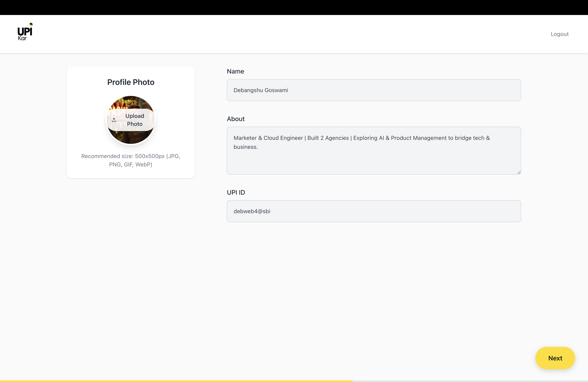The width and height of the screenshot is (588, 382).
Task: Click the word Kar under logo
Action: 22,38
